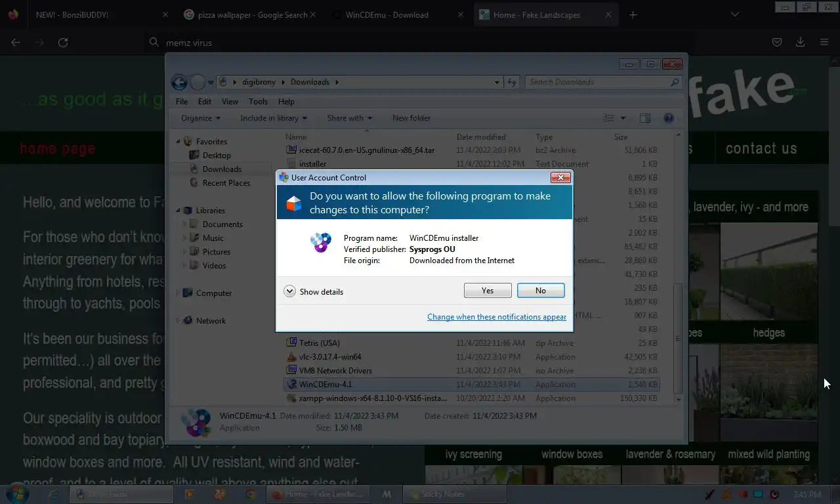Open Chrome from the taskbar

click(x=251, y=494)
